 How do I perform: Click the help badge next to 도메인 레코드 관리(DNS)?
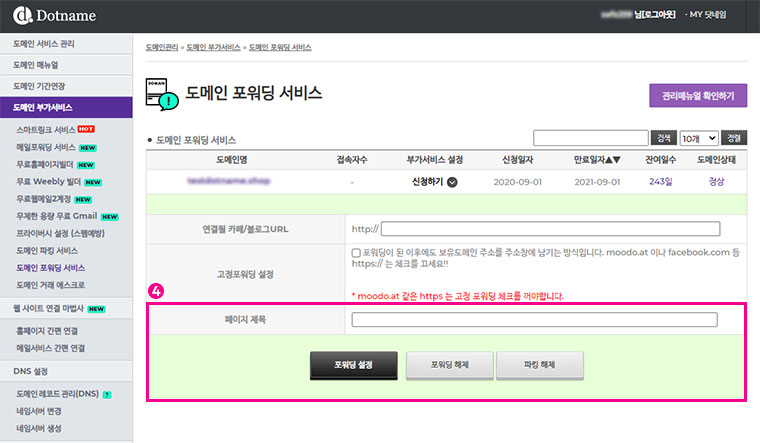pos(106,394)
